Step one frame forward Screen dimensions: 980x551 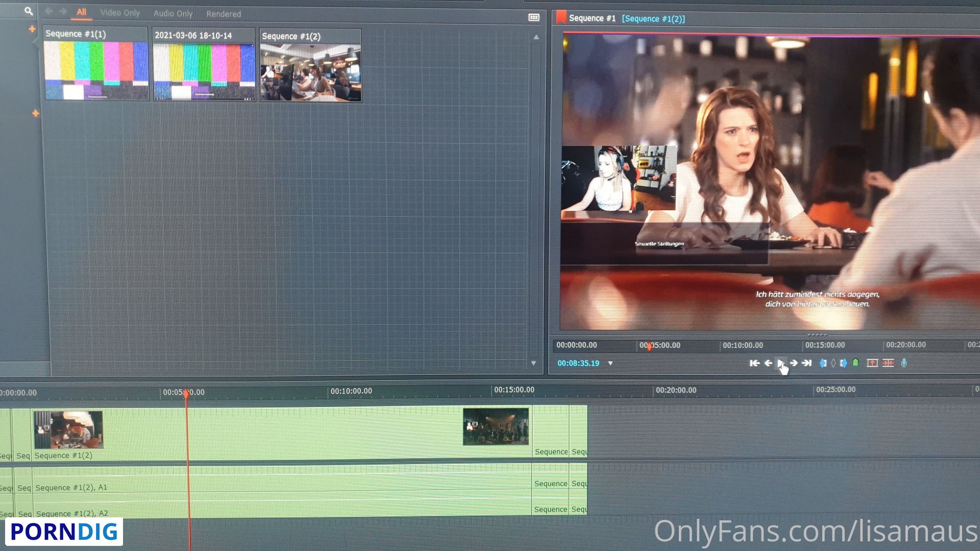tap(794, 363)
